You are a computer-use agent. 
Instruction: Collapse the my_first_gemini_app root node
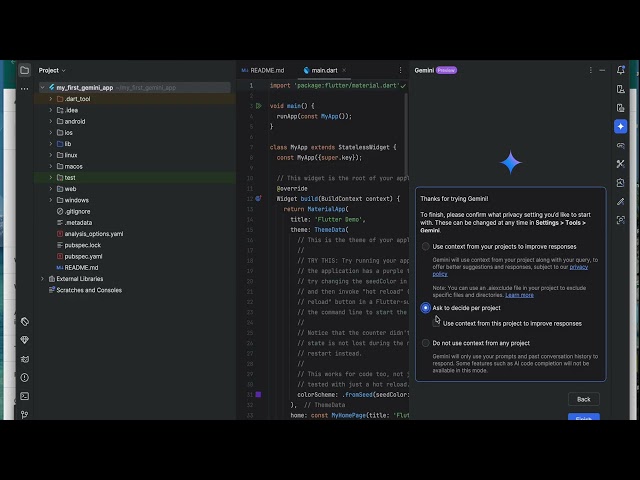[42, 87]
